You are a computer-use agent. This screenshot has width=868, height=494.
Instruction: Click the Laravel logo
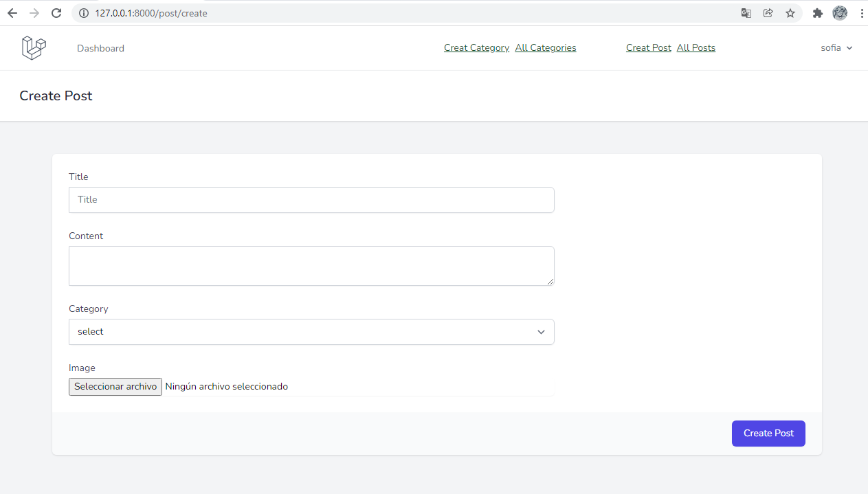(x=34, y=48)
